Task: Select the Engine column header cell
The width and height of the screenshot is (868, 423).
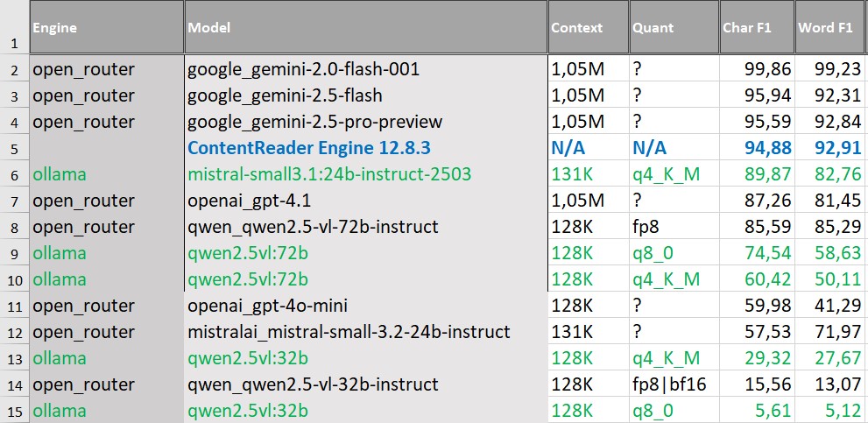Action: pyautogui.click(x=105, y=27)
